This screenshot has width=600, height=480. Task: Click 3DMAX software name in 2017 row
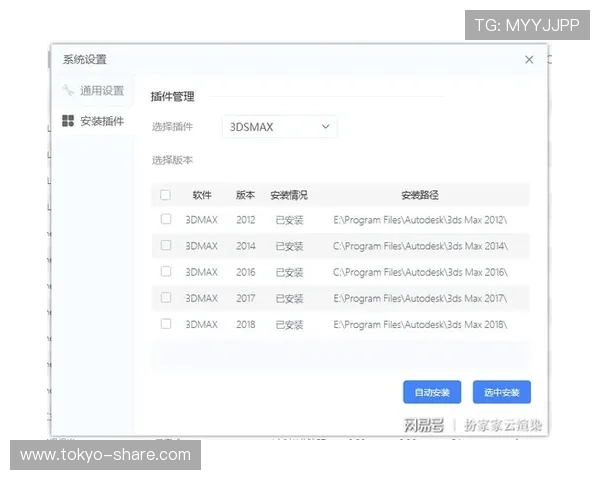click(x=202, y=299)
